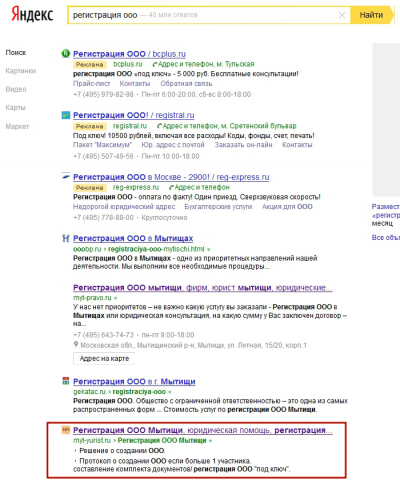
Task: Switch to the Картинки section
Action: click(21, 71)
